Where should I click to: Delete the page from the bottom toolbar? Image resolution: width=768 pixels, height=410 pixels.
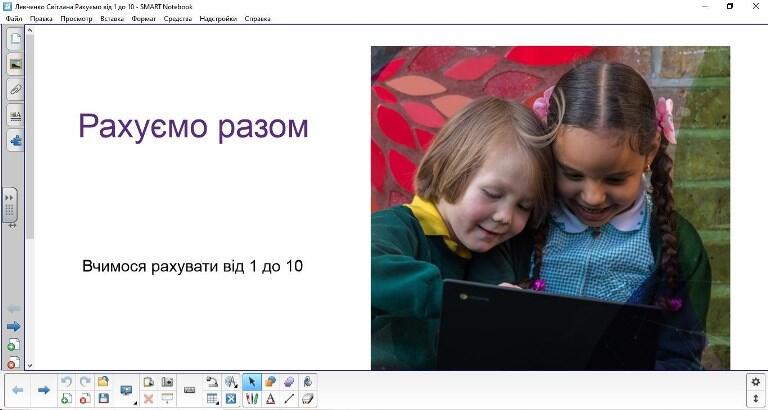click(85, 399)
